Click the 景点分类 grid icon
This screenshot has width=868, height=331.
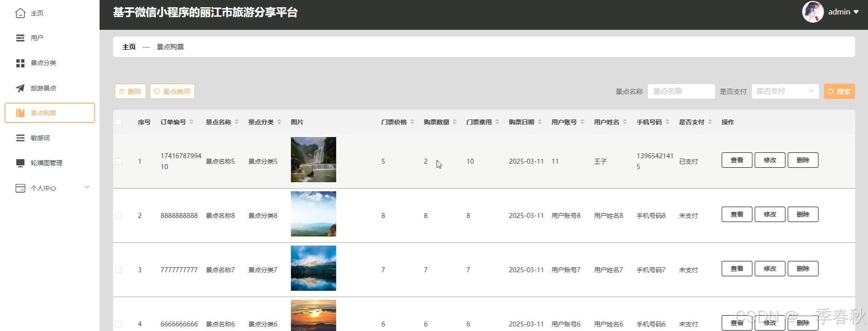pos(20,63)
